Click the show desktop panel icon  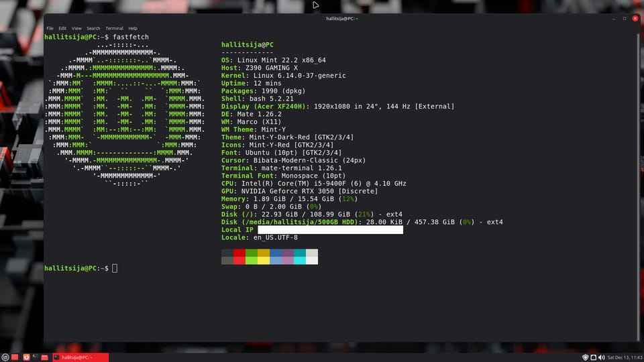(x=15, y=357)
